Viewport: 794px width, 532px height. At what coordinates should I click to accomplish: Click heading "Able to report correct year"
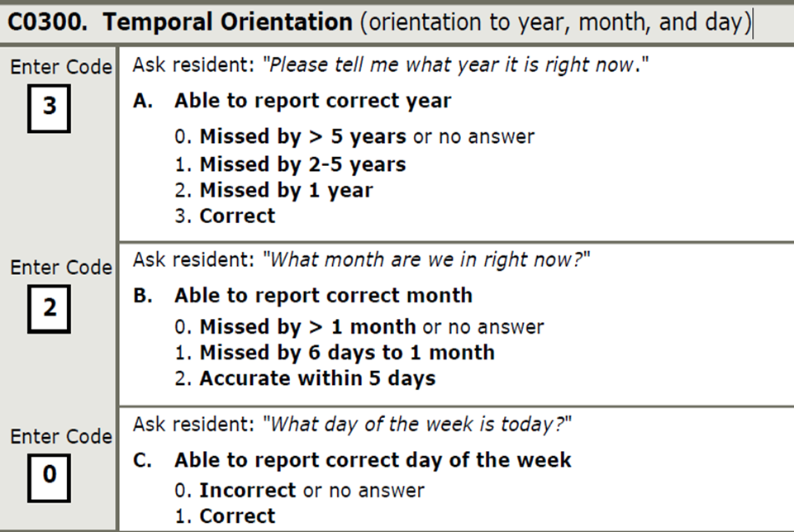coord(312,101)
